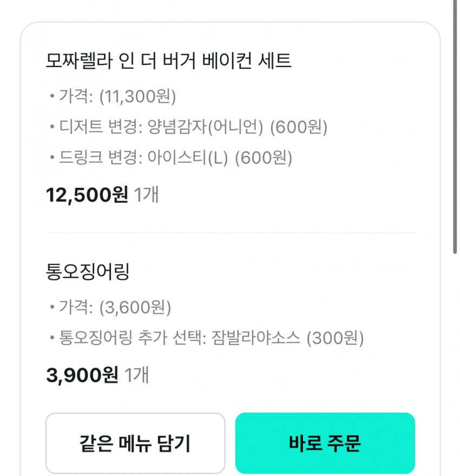Tap the 통오징어링 item name
The height and width of the screenshot is (476, 460).
click(88, 272)
